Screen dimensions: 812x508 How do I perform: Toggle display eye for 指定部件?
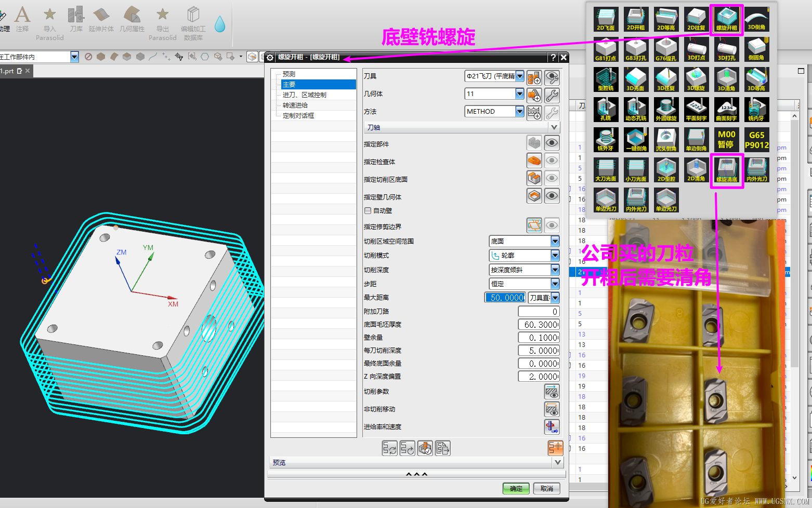(552, 143)
